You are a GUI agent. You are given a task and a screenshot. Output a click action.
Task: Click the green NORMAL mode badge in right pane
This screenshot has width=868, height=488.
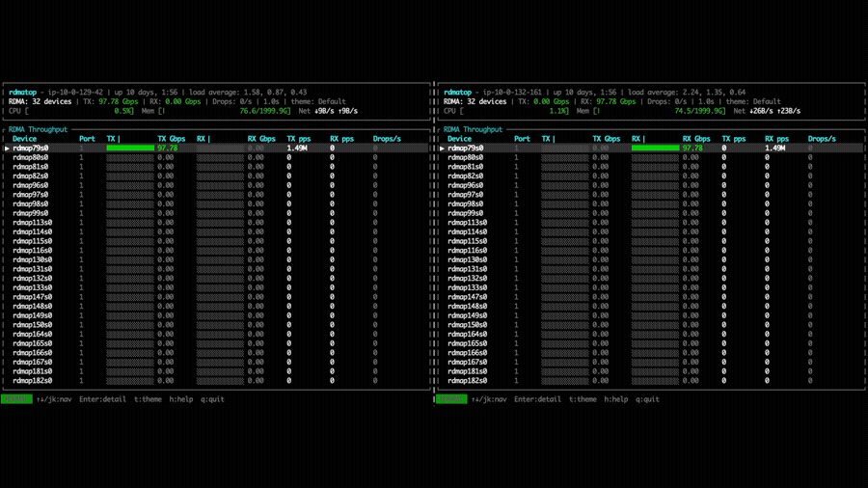coord(451,399)
